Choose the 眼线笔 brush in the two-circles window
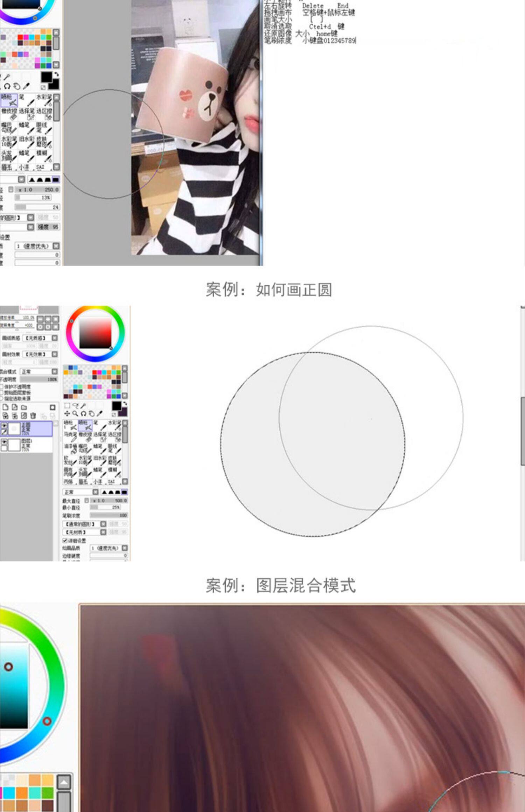525x812 pixels. pos(114,449)
